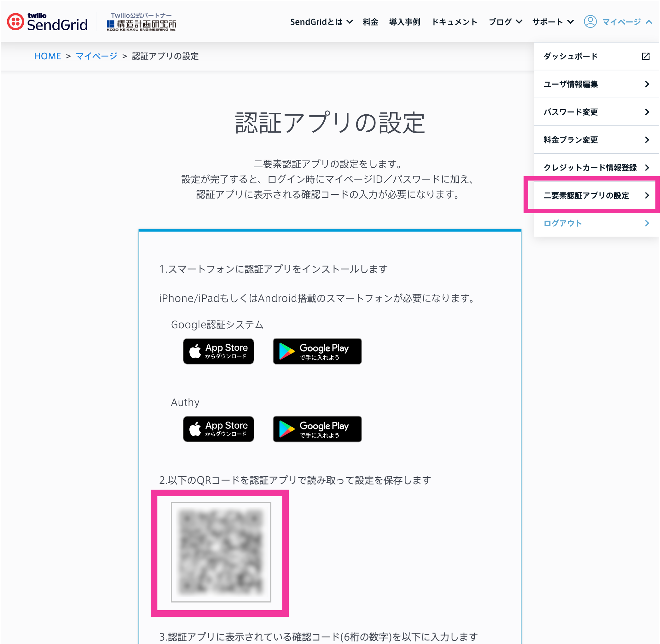Viewport: 660px width, 644px height.
Task: Expand the ブログ dropdown menu
Action: [x=506, y=22]
